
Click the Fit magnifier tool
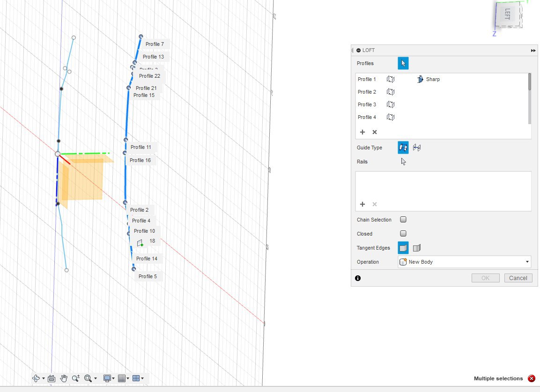pos(88,378)
